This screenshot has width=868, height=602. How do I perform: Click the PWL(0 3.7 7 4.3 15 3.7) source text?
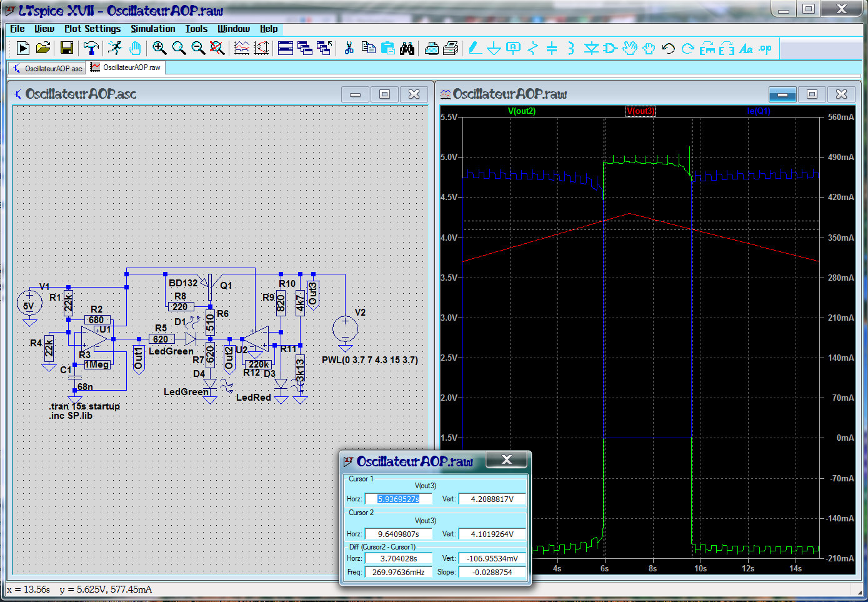(x=370, y=360)
